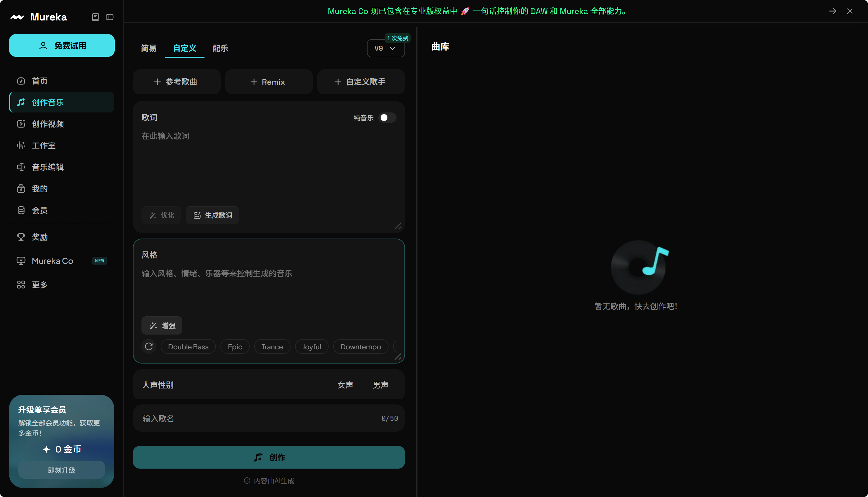Go to 首页 in the sidebar

tap(62, 81)
